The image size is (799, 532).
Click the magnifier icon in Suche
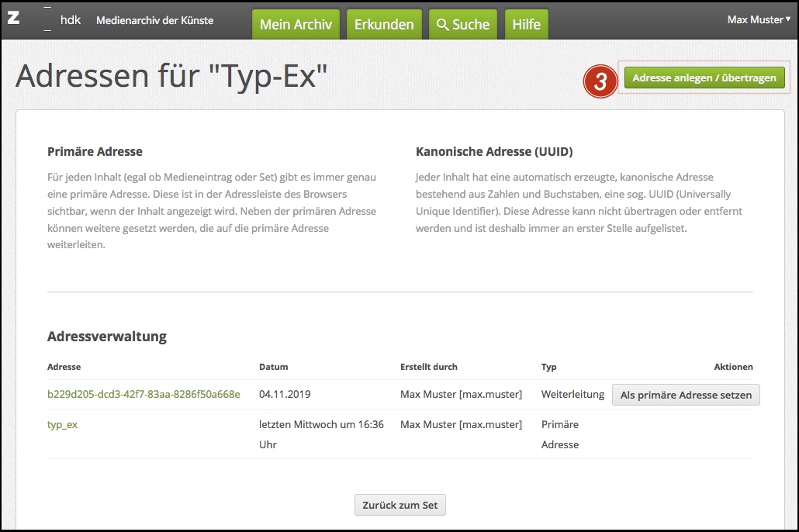point(443,25)
